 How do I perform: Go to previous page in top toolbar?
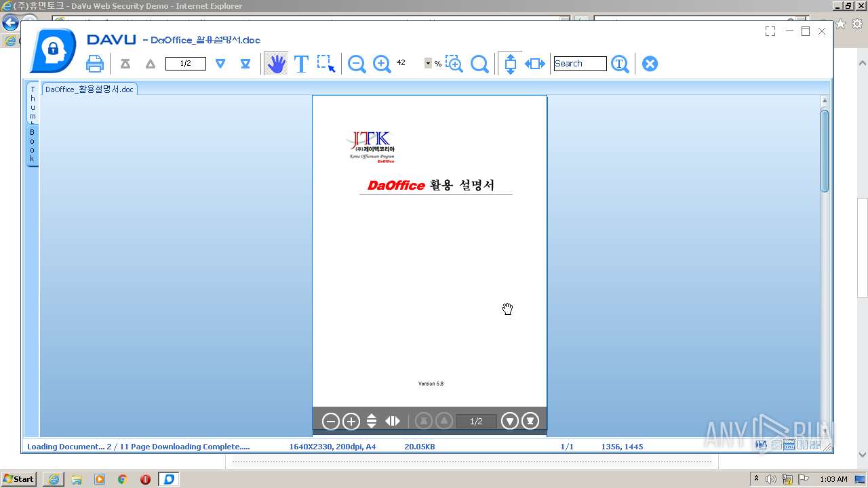click(151, 64)
